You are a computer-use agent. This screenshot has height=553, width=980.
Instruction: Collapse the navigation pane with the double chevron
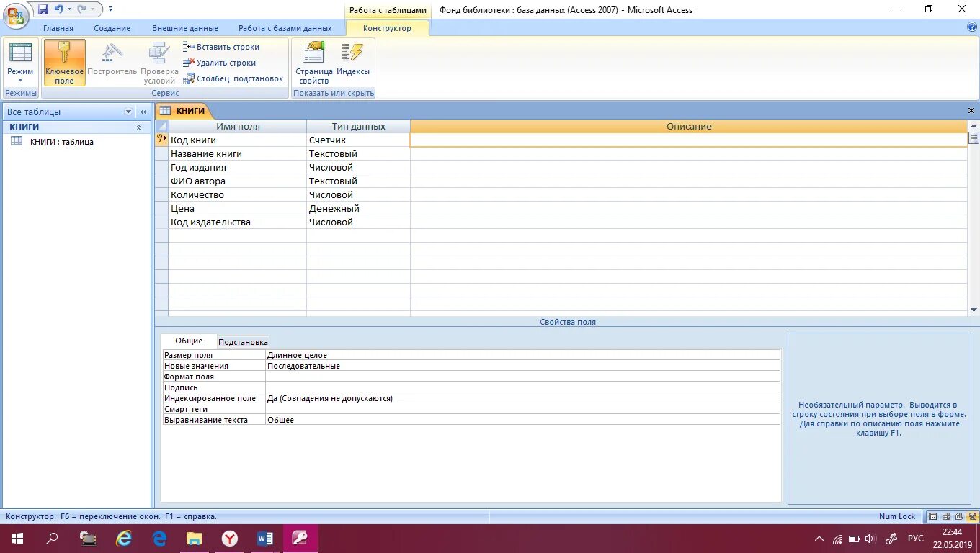coord(143,112)
